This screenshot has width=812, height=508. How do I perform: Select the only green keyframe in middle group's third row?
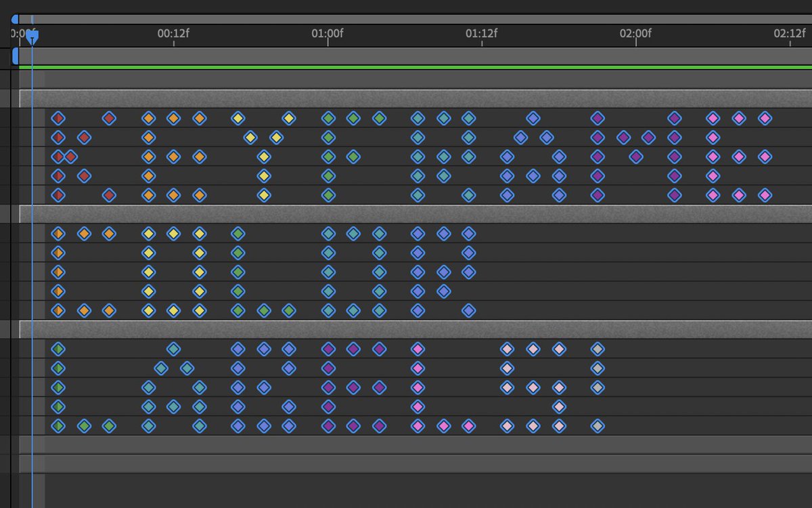(x=238, y=272)
